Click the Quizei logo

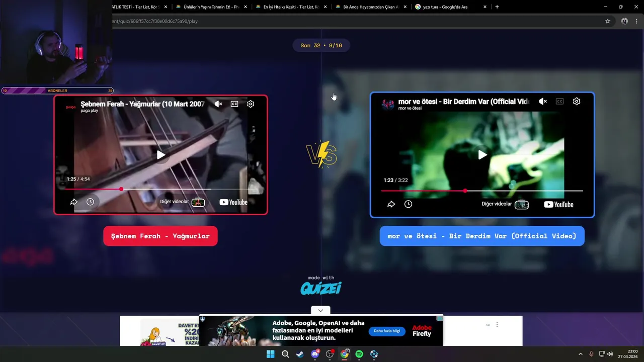(x=321, y=288)
